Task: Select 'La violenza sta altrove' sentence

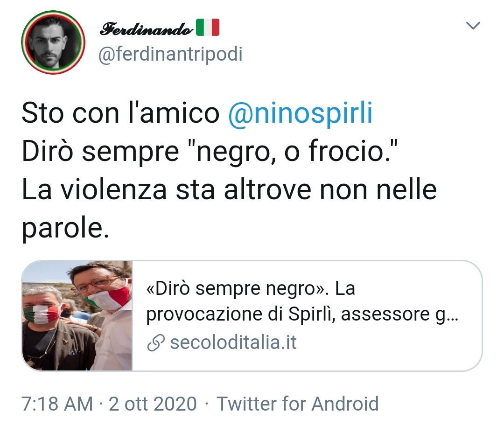Action: pyautogui.click(x=166, y=189)
